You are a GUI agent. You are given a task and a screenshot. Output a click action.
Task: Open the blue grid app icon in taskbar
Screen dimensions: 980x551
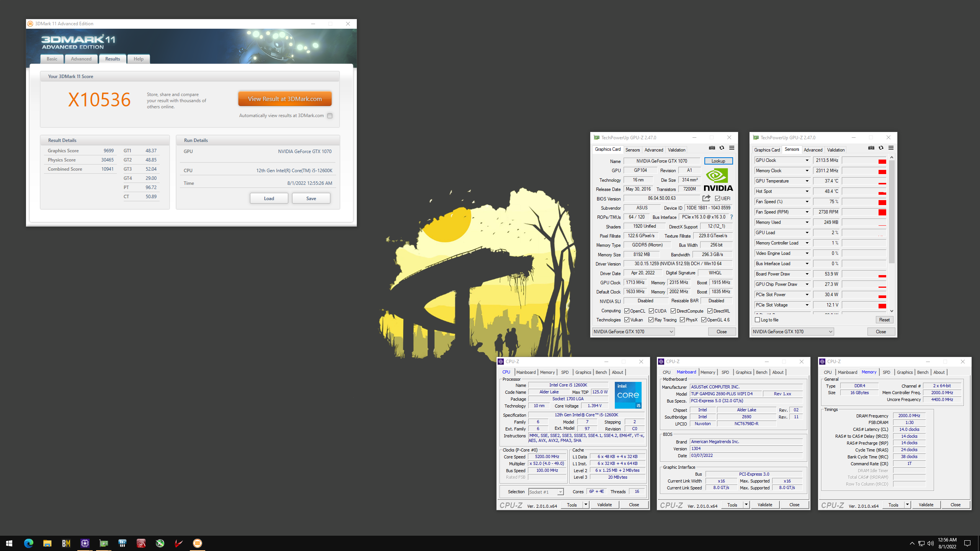click(x=122, y=543)
